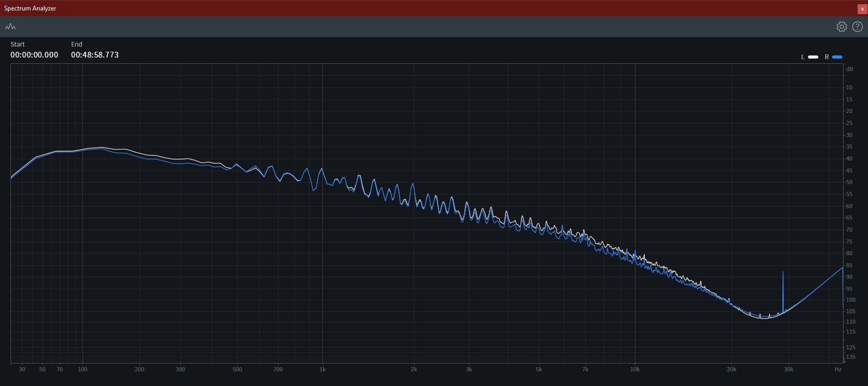Click the 1k frequency axis label
This screenshot has width=868, height=386.
point(322,369)
